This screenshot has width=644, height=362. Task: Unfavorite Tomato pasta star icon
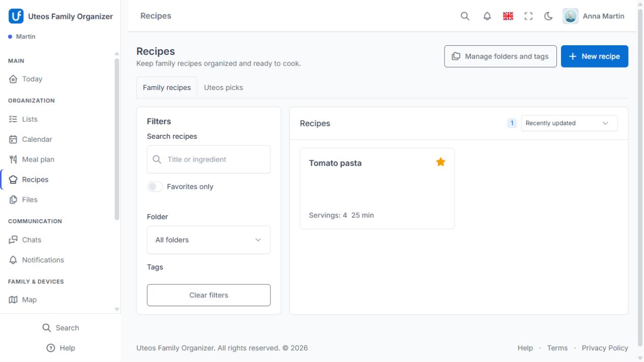441,162
